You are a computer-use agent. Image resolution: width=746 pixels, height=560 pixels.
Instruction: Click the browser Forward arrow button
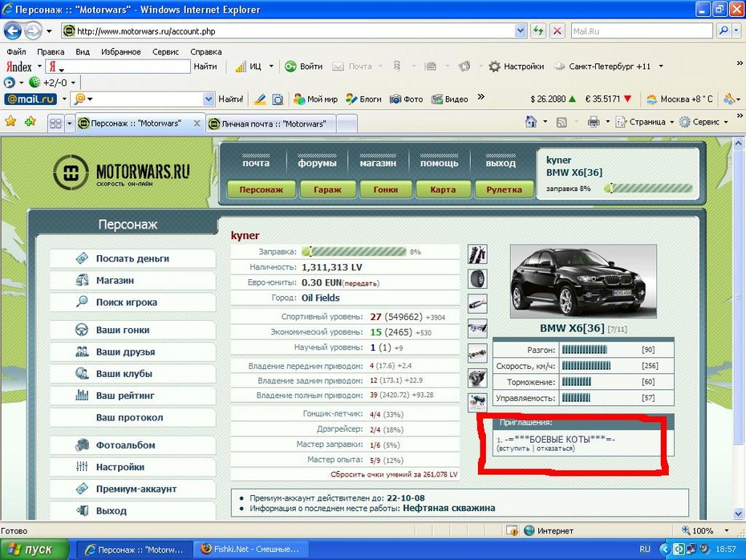[x=33, y=31]
